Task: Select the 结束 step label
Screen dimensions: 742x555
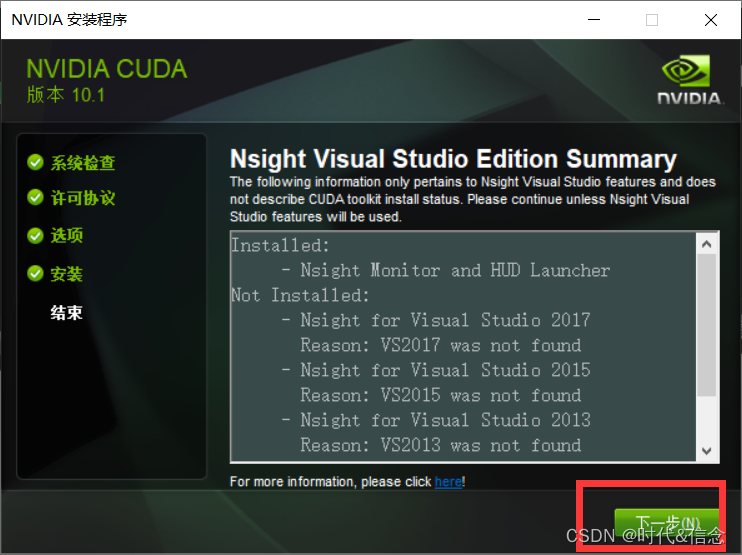Action: (x=67, y=312)
